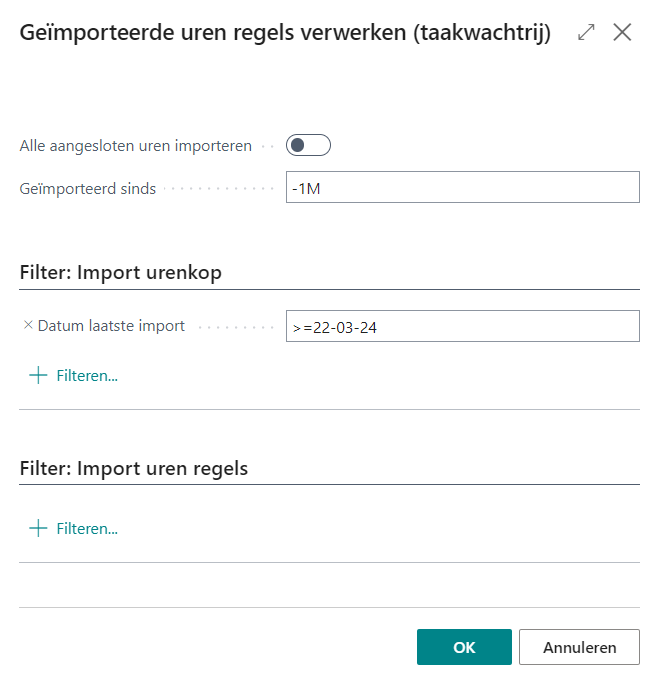
Task: Open Filteren... link under Import urenkop
Action: tap(87, 376)
